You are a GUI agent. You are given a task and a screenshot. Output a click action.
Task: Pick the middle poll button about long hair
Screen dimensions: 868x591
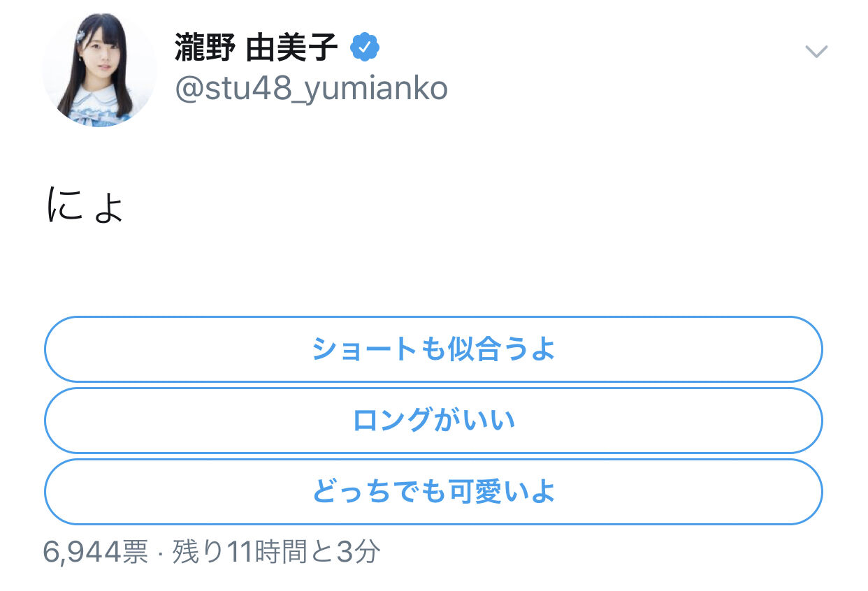(x=433, y=421)
